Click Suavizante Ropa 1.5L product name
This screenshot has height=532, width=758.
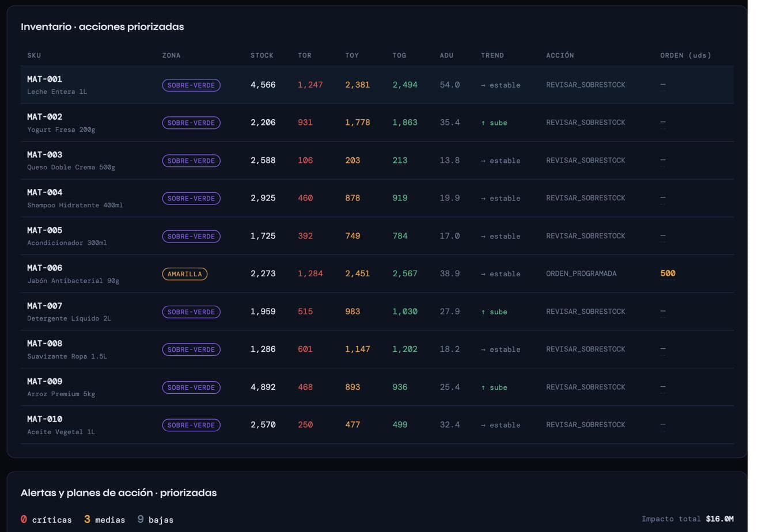click(67, 356)
